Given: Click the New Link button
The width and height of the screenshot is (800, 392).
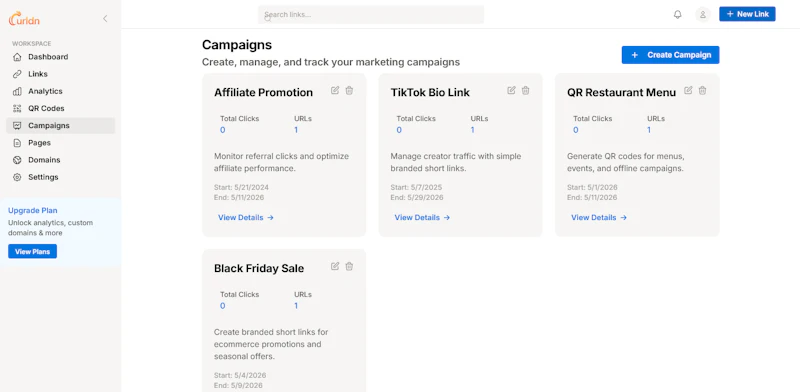Looking at the screenshot, I should tap(747, 14).
